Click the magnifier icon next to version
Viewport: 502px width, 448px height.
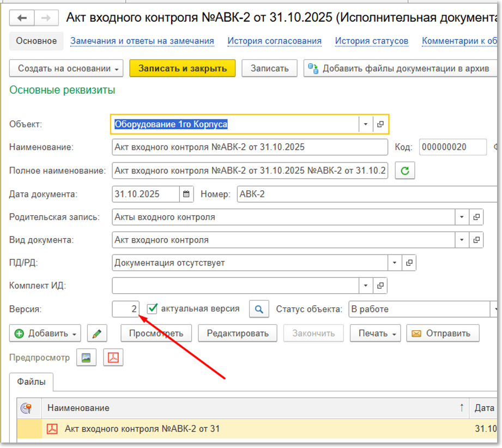coord(259,309)
